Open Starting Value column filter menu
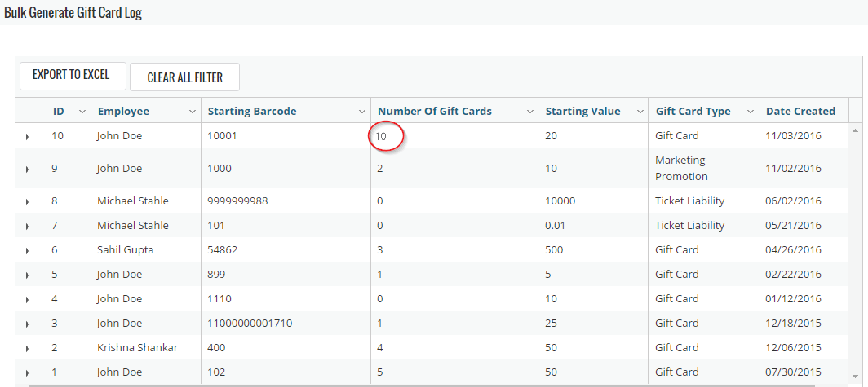 (x=640, y=111)
